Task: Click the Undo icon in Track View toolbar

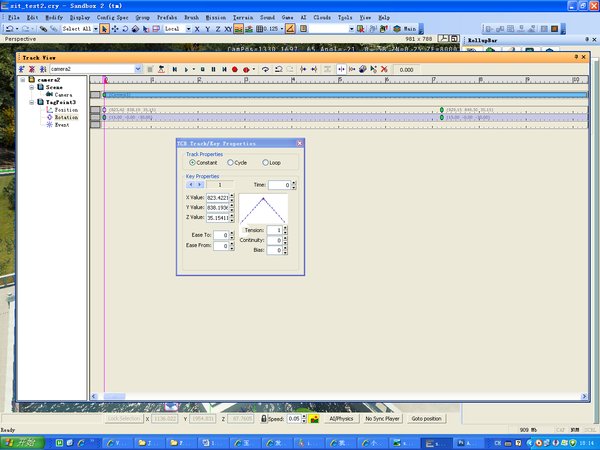Action: pos(277,69)
